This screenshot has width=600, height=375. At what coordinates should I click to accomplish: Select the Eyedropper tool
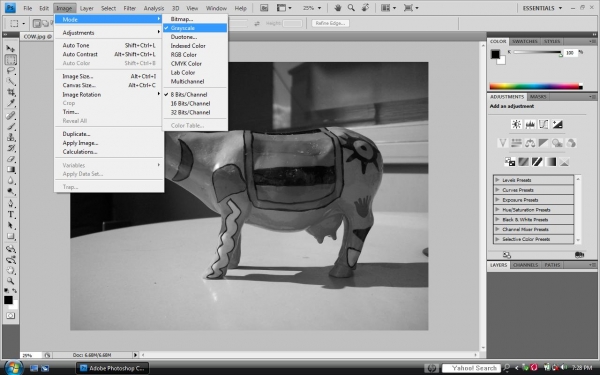[x=10, y=103]
